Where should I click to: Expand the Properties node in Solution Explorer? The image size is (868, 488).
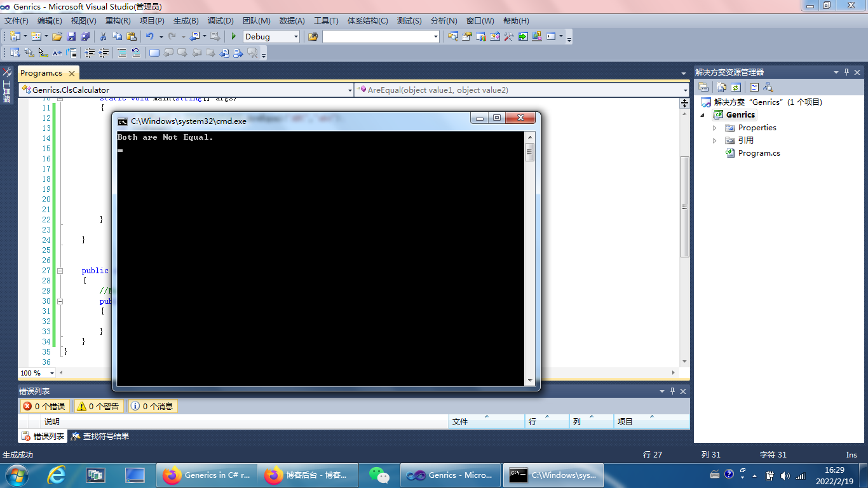point(715,128)
